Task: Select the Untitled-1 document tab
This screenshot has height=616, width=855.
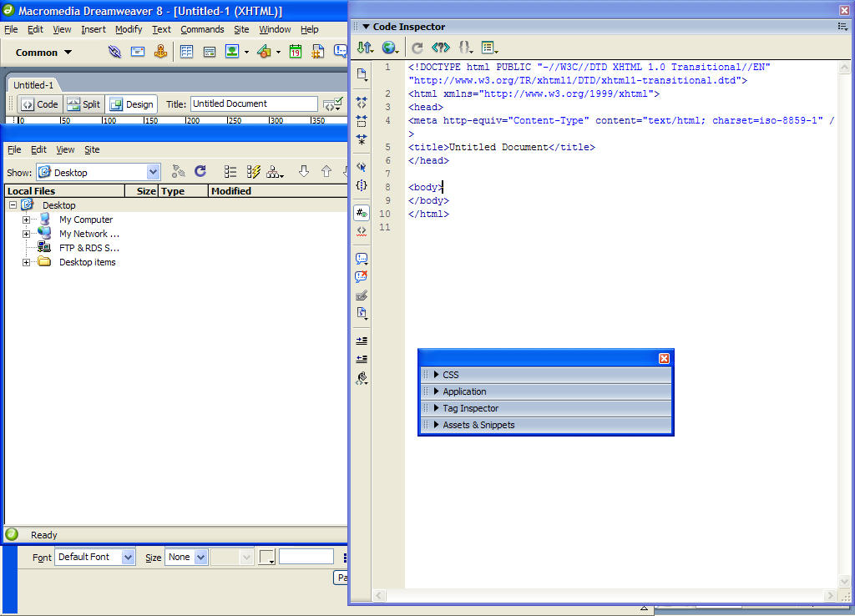Action: click(33, 85)
